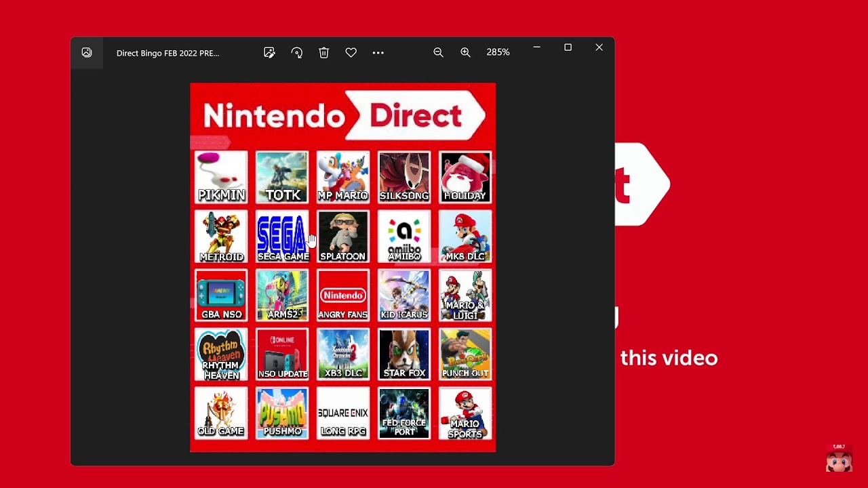Favorite the image with the heart icon
The width and height of the screenshot is (868, 488).
click(351, 53)
